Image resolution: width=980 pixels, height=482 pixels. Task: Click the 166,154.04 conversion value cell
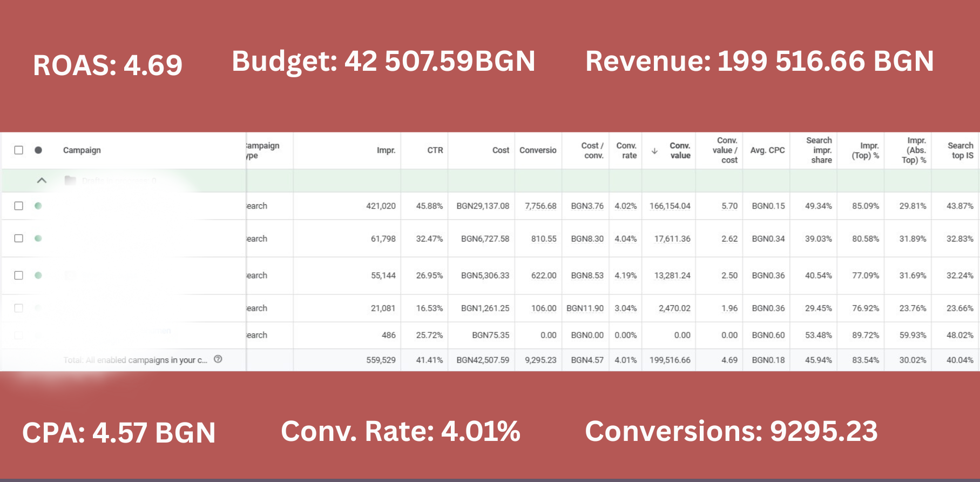[670, 206]
